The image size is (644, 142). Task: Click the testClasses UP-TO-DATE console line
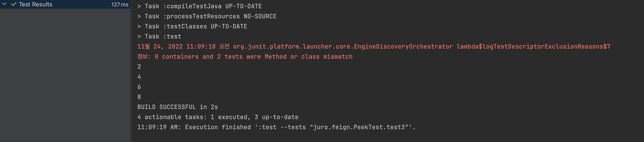tap(192, 26)
